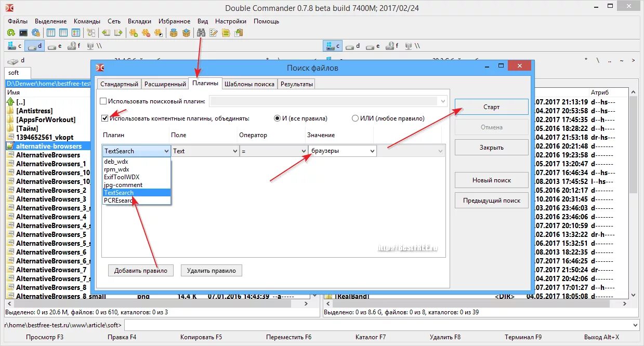Screen dimensions: 644x346
Task: Switch to the Стандартный tab
Action: click(x=119, y=84)
